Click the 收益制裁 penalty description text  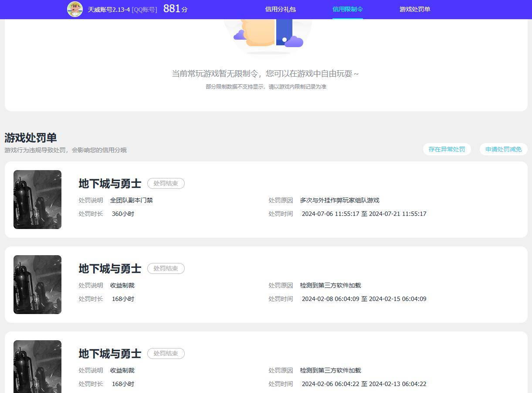pos(123,285)
